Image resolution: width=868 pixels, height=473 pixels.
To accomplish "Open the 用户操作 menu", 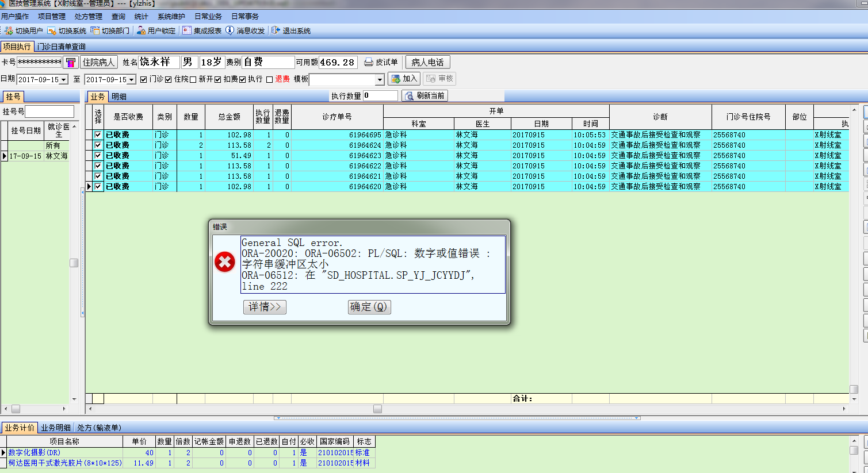I will [x=15, y=17].
